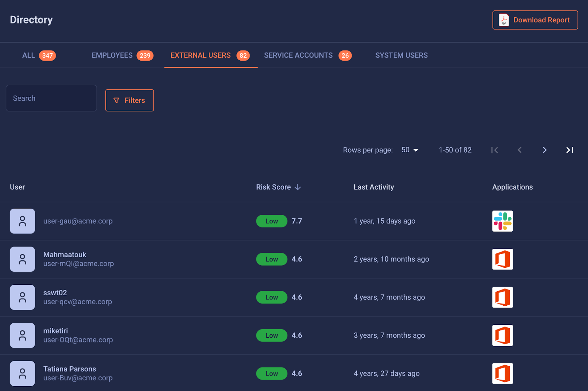Click Tatiana Parsons' avatar icon
The width and height of the screenshot is (588, 391).
coord(22,373)
